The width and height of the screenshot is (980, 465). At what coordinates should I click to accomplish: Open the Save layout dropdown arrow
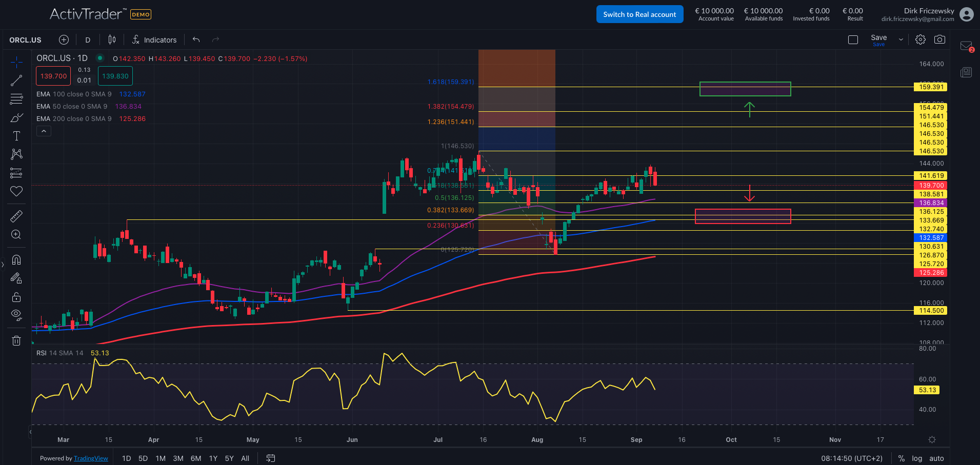[x=901, y=39]
